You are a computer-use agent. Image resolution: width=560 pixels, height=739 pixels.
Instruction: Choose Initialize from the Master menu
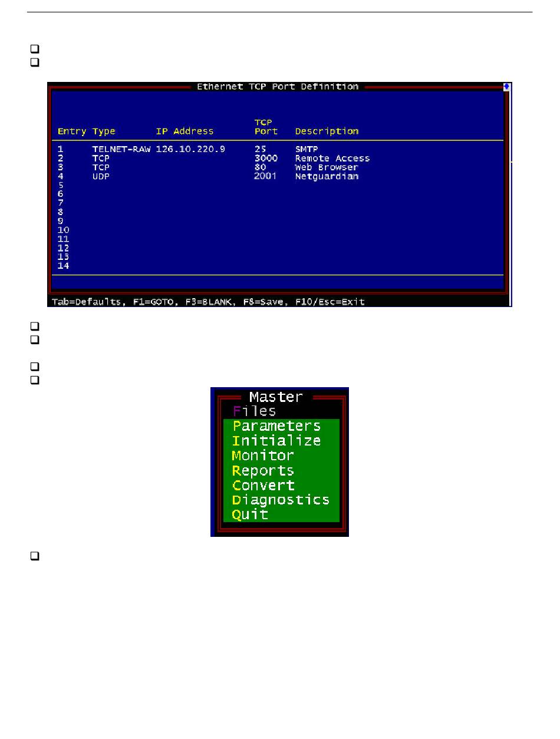coord(276,441)
